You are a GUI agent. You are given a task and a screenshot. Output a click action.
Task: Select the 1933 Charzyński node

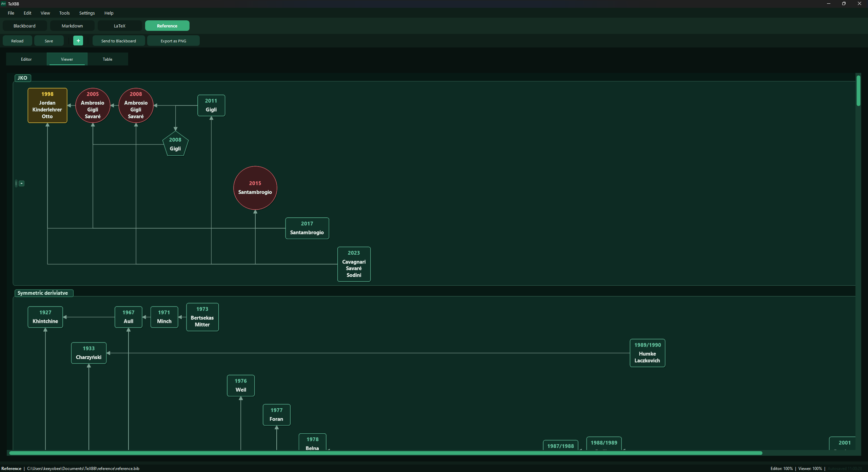[89, 353]
